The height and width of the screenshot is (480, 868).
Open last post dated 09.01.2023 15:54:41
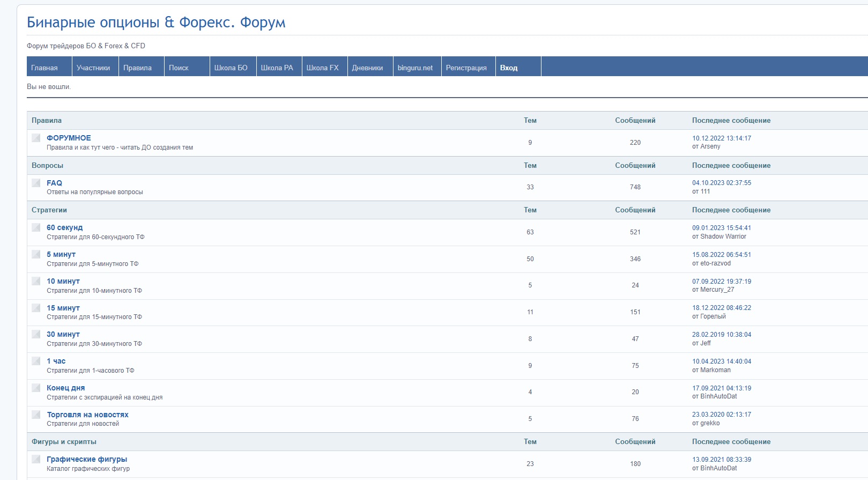coord(722,228)
